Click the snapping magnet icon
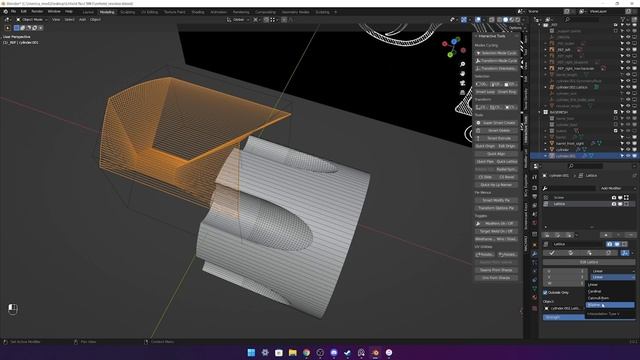Screen dimensions: 640x360 tap(266, 20)
